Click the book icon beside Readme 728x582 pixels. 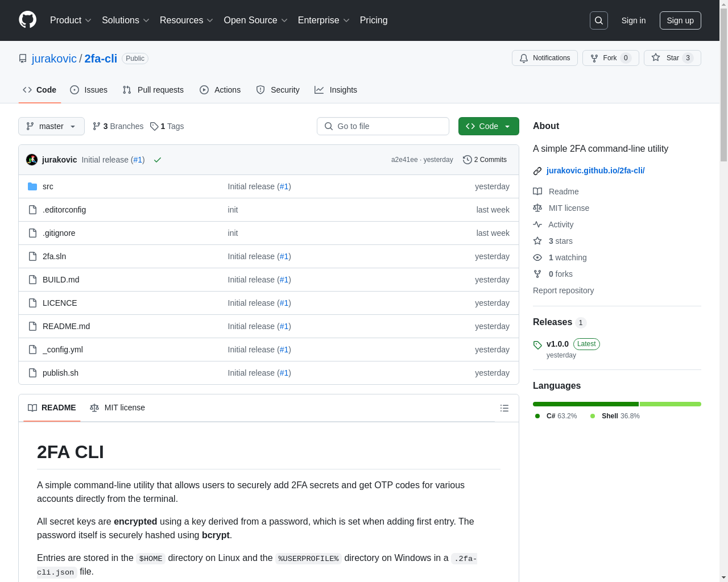coord(537,192)
